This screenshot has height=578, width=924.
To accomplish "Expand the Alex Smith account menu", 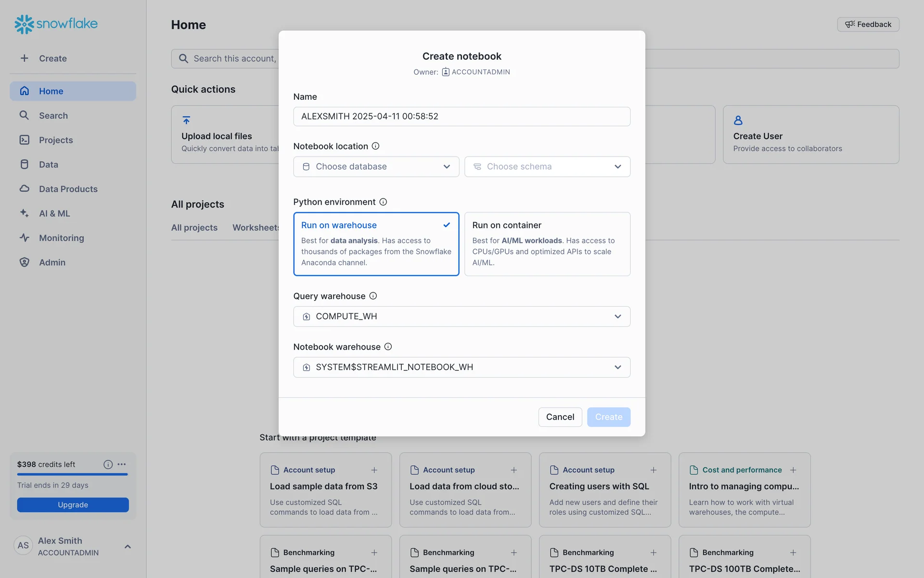I will coord(128,546).
